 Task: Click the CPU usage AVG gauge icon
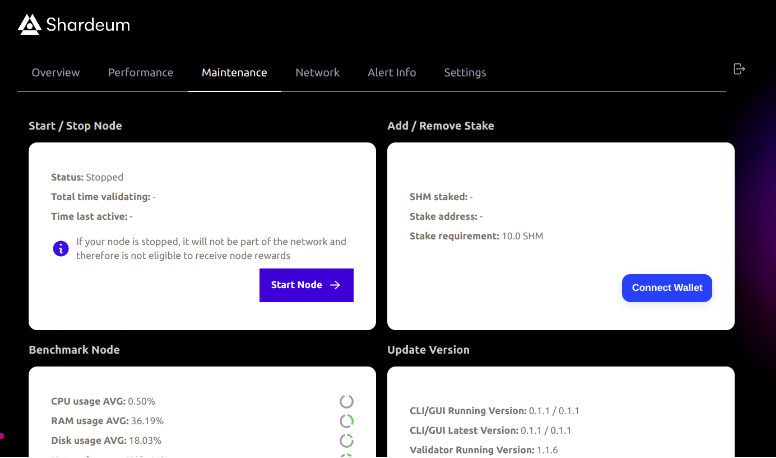[x=346, y=401]
